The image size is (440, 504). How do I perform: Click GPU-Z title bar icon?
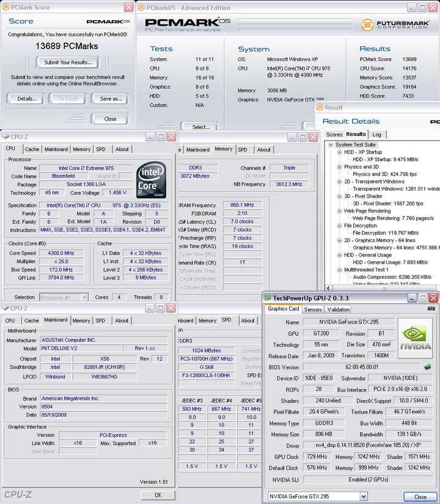[268, 298]
